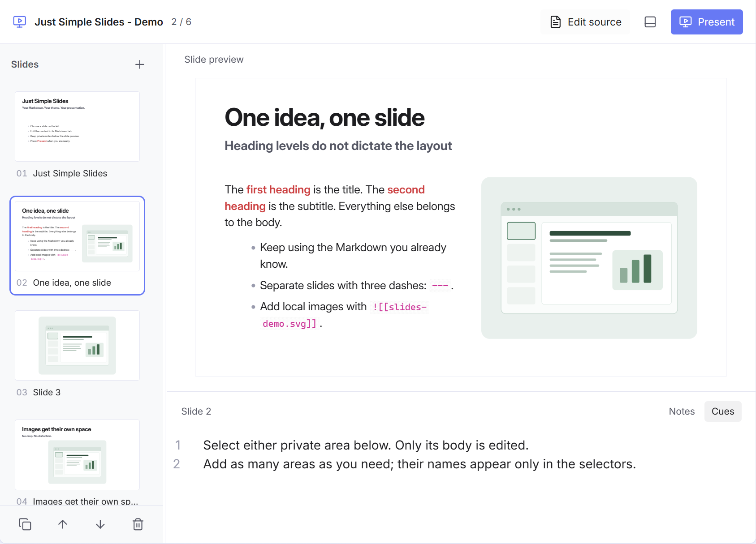
Task: Delete the selected slide with trash icon
Action: pos(138,524)
